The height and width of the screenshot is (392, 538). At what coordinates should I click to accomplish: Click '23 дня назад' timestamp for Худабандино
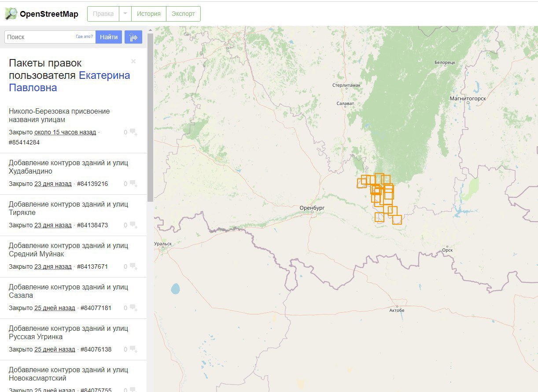[x=53, y=184]
